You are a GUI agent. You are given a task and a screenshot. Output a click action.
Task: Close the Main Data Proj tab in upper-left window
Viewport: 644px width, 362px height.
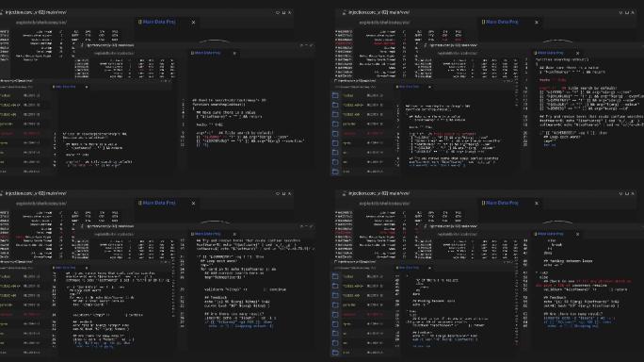point(193,23)
